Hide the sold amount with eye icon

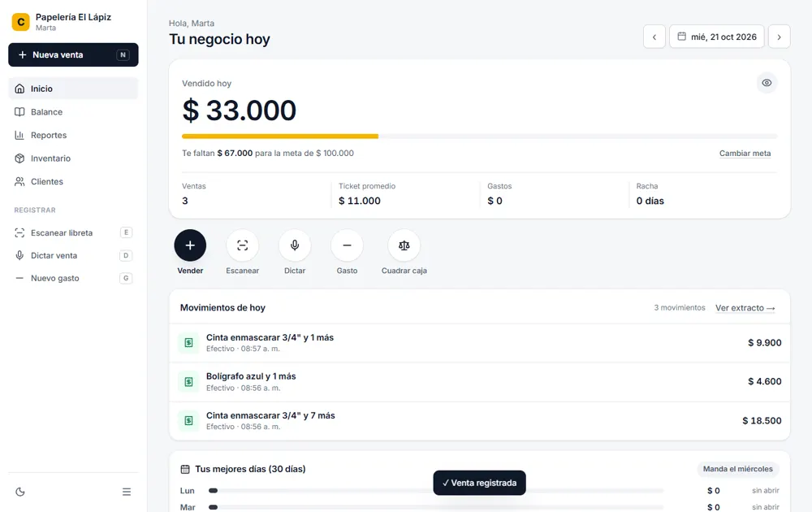[767, 83]
